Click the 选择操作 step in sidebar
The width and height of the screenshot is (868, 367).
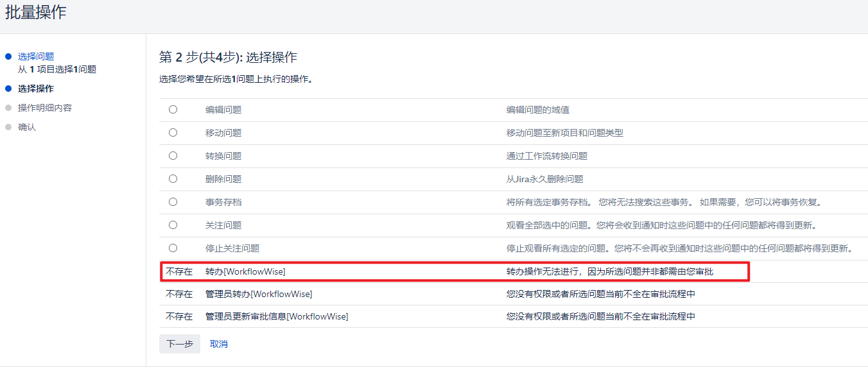[x=36, y=89]
